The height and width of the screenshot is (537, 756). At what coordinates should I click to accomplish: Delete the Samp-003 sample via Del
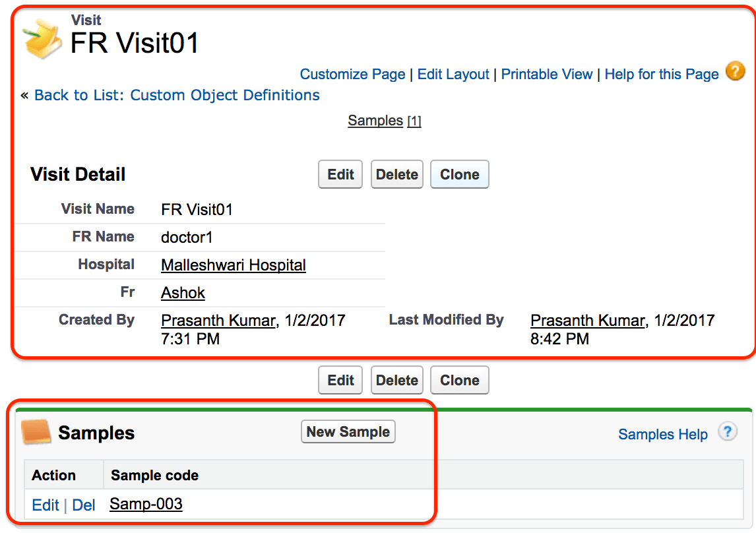pos(84,505)
